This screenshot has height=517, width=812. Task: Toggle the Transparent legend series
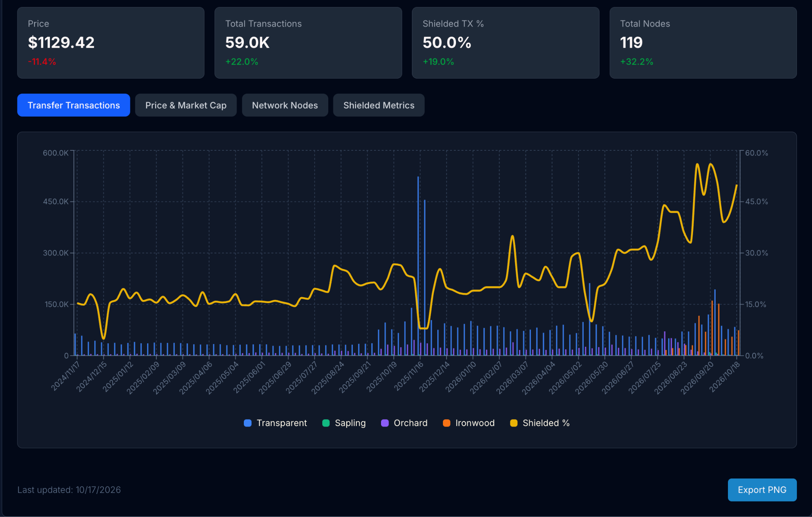(x=276, y=423)
